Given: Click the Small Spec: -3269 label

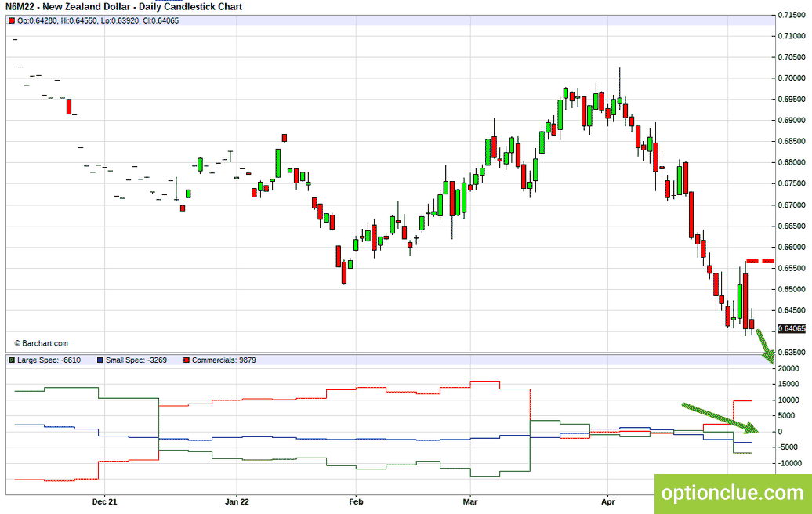Looking at the screenshot, I should [x=136, y=360].
